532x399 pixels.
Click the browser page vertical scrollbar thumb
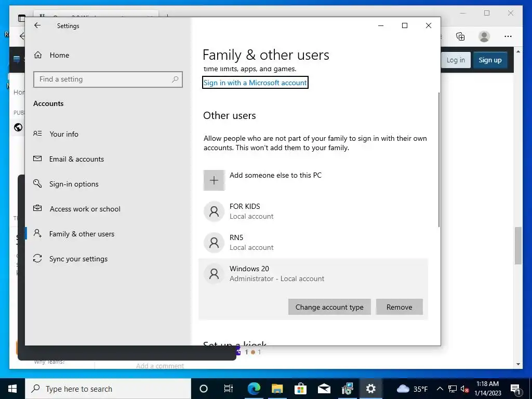[x=518, y=246]
